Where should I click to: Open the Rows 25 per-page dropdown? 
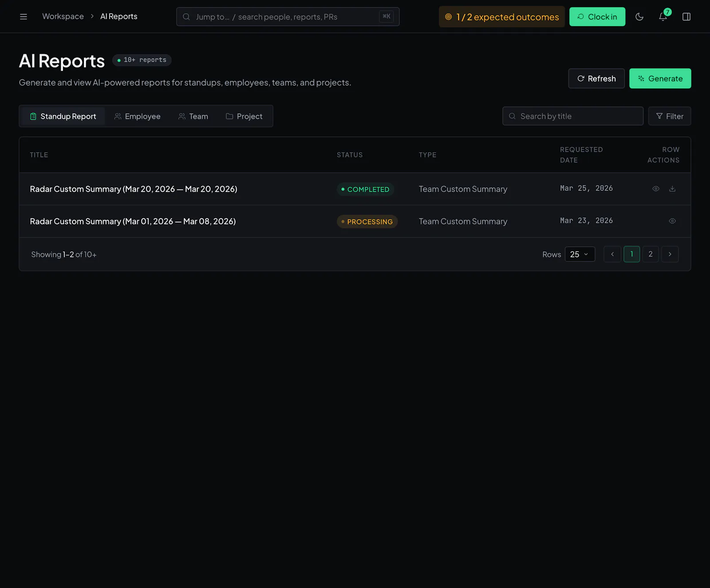pyautogui.click(x=580, y=254)
